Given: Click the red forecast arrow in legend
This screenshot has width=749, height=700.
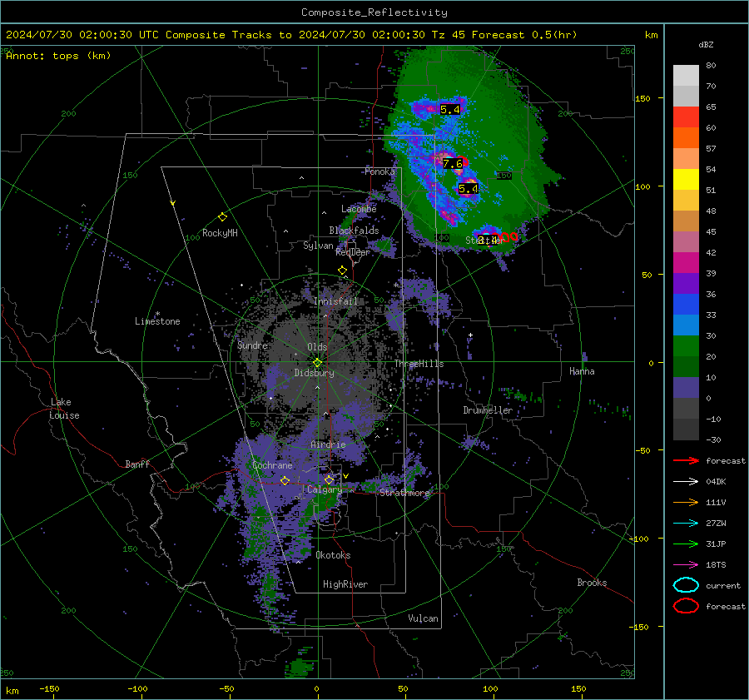Looking at the screenshot, I should [x=686, y=460].
